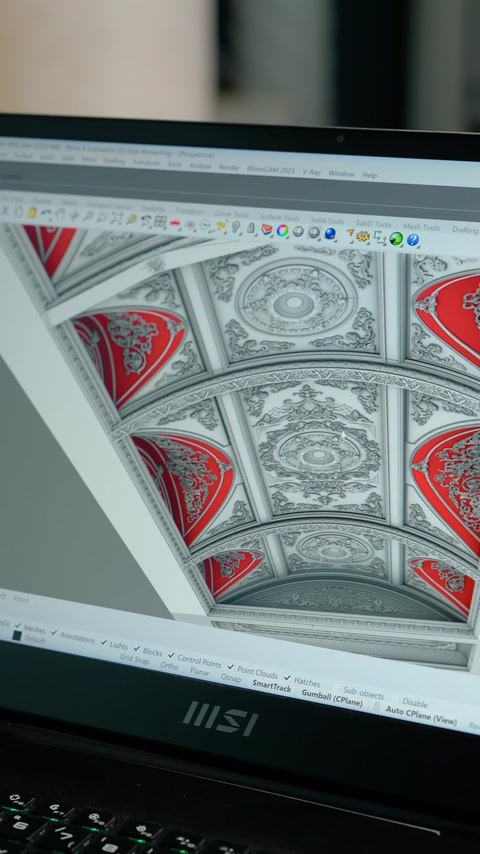This screenshot has width=480, height=854.
Task: Open options via the yellow gear icon
Action: (363, 236)
